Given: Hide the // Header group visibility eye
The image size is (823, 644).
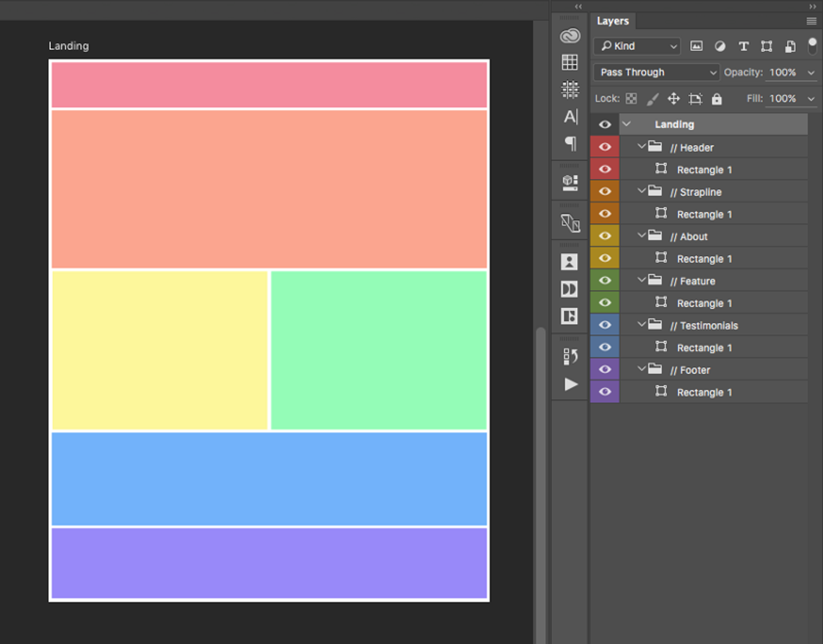Looking at the screenshot, I should pos(605,147).
